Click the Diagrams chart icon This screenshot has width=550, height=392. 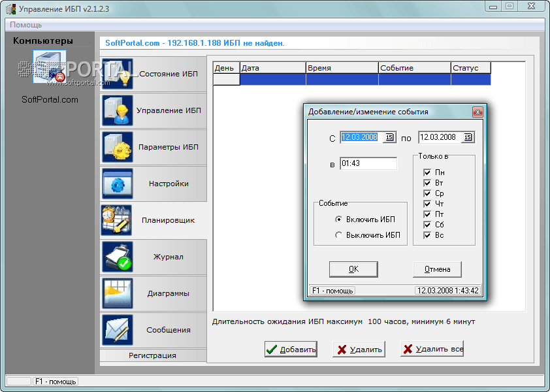pyautogui.click(x=118, y=293)
